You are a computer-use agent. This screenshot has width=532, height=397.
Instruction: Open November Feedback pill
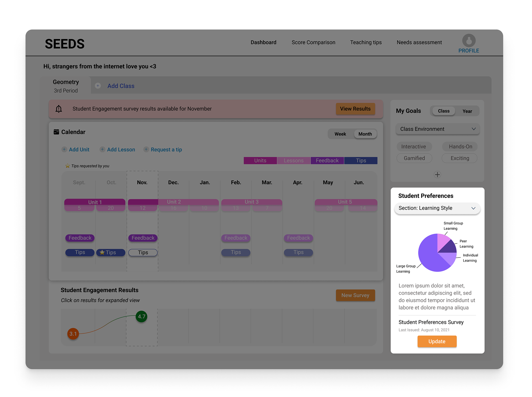coord(143,238)
